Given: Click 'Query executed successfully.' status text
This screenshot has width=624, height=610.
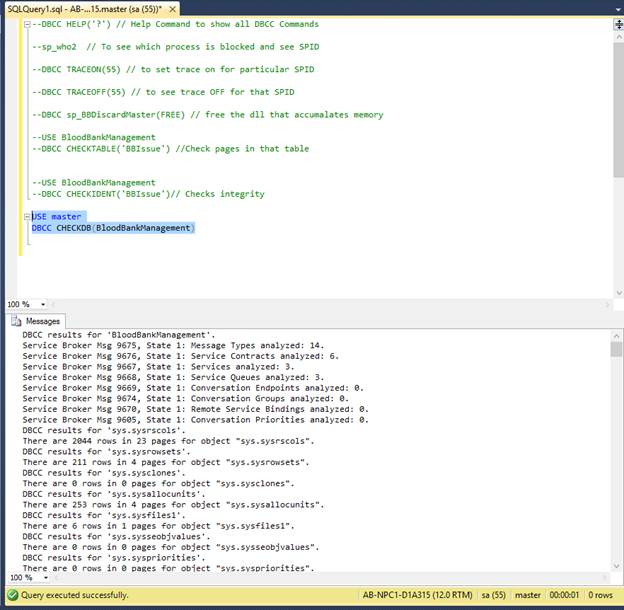Looking at the screenshot, I should coord(74,595).
